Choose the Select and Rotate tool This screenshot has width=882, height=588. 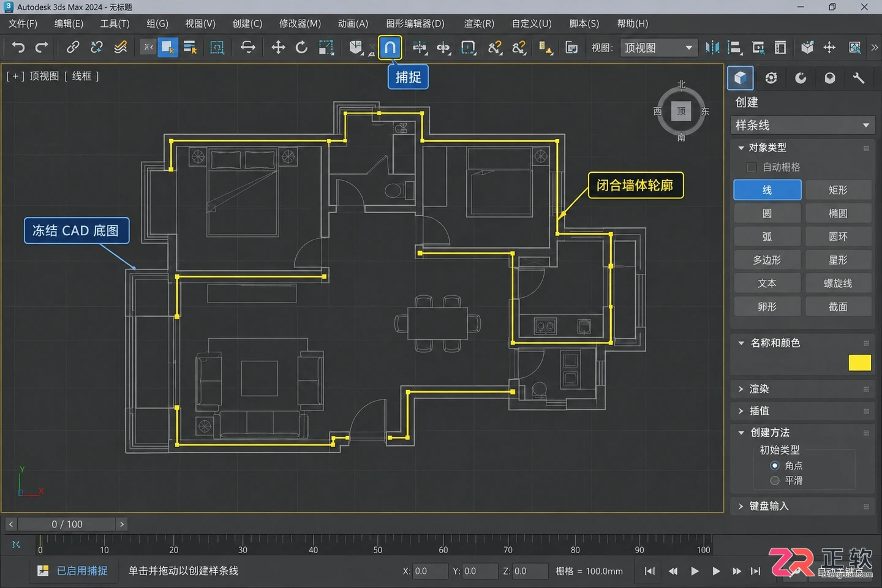(x=301, y=47)
